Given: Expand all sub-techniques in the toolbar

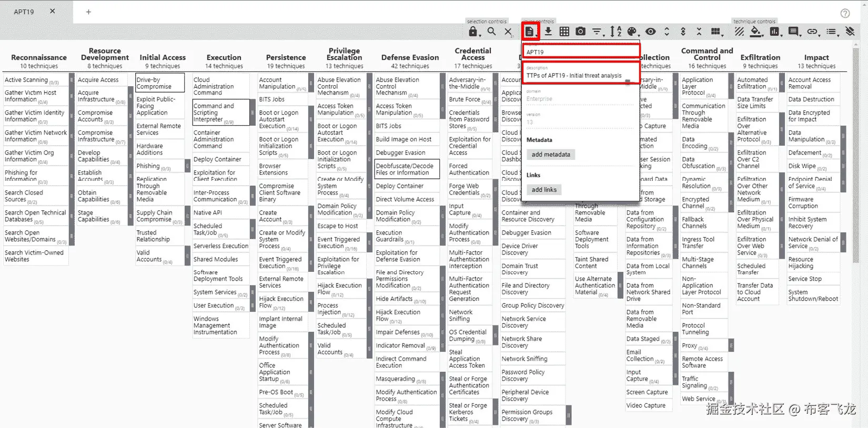Looking at the screenshot, I should (x=667, y=32).
